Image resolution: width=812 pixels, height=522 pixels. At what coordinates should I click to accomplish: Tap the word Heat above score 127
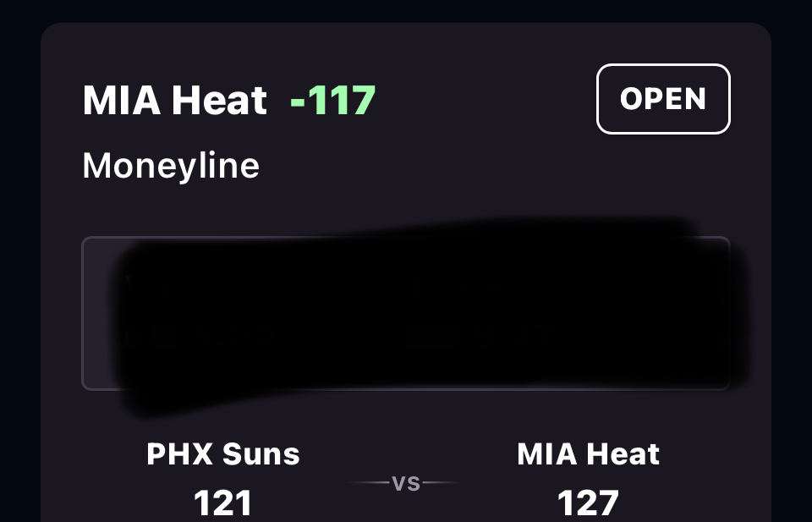point(625,454)
